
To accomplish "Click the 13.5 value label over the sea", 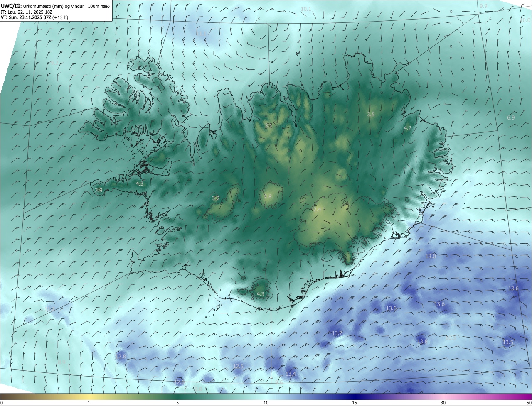I will coord(508,342).
